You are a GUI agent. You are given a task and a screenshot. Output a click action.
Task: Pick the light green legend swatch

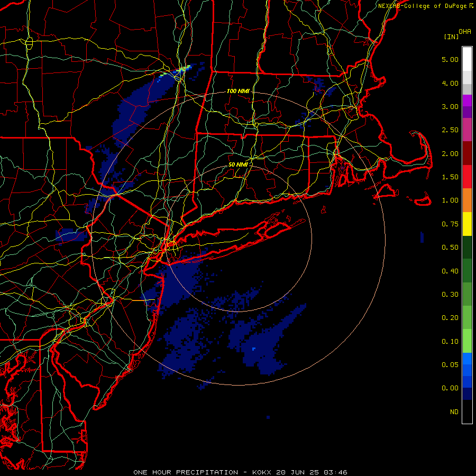point(467,341)
